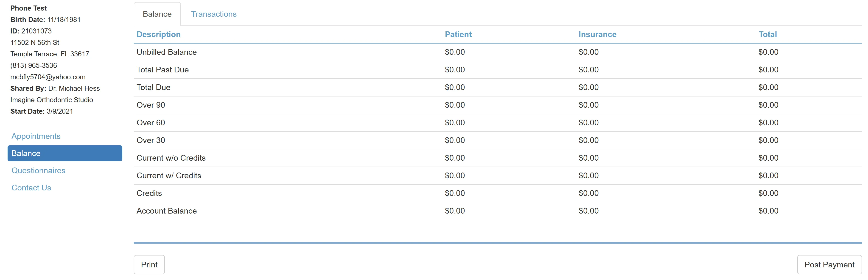Select the Balance tab above the table

click(x=157, y=14)
